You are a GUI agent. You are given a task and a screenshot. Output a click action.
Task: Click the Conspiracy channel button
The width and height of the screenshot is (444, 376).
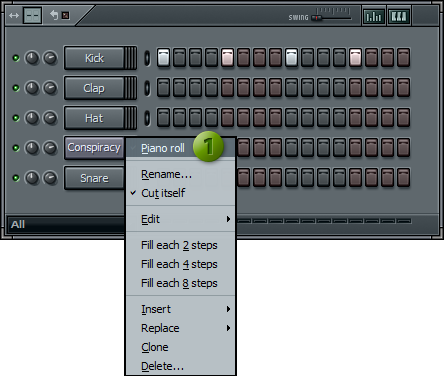(94, 147)
